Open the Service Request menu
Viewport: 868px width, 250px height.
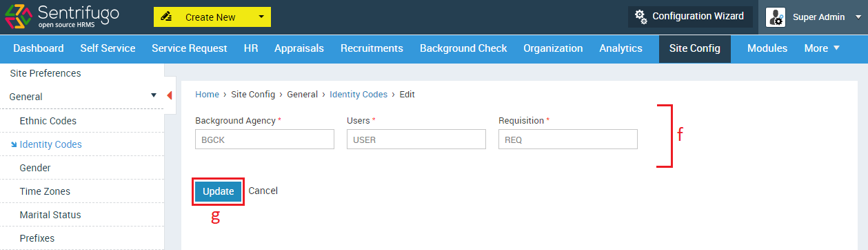coord(189,48)
